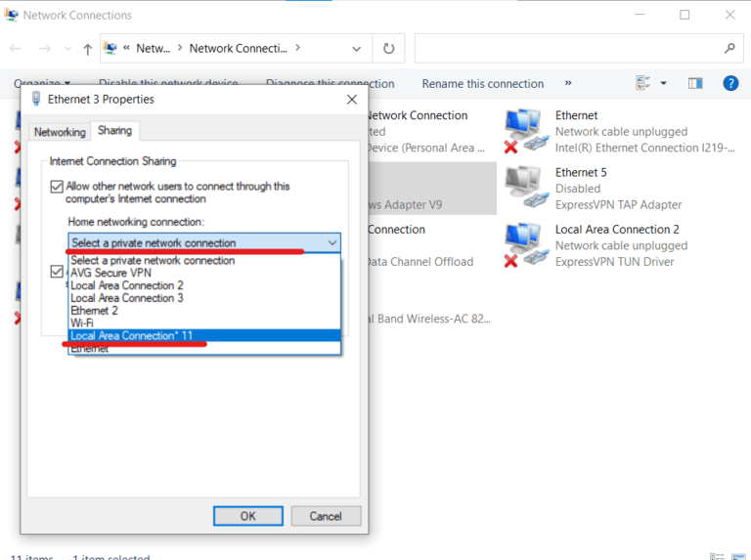
Task: Open the blue Help question mark icon
Action: pyautogui.click(x=730, y=83)
